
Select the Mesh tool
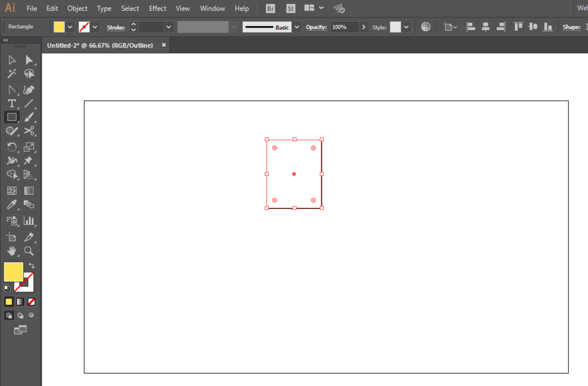tap(12, 191)
